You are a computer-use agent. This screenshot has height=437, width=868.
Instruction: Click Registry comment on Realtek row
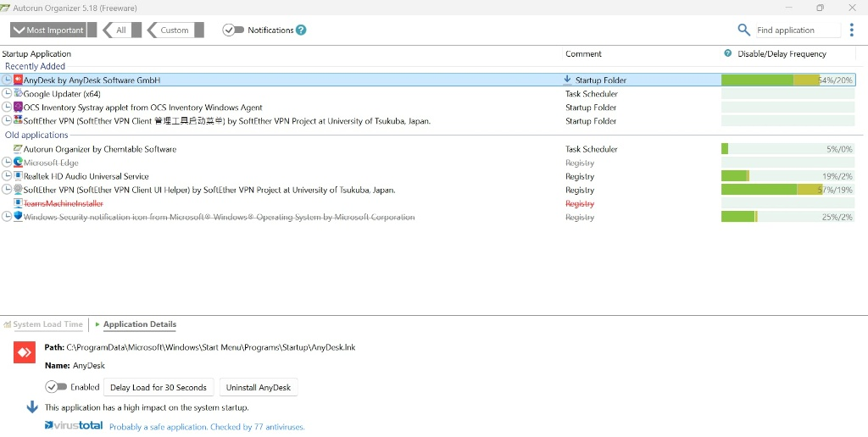[580, 176]
